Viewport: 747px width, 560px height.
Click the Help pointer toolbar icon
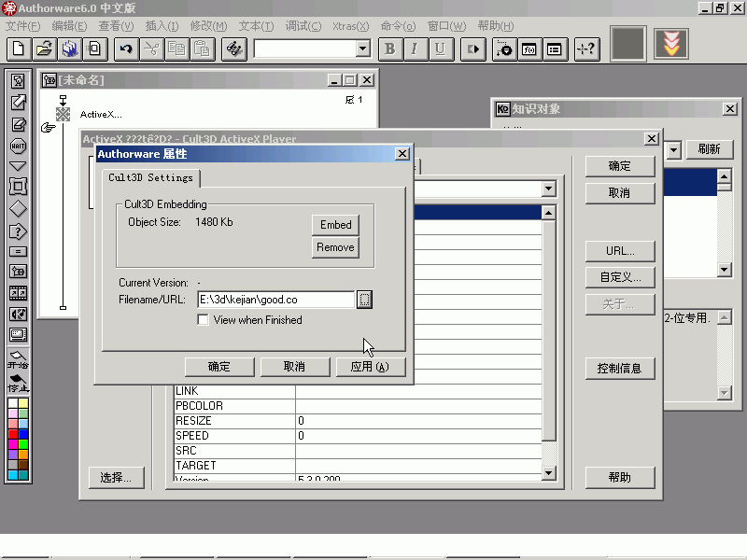coord(586,49)
